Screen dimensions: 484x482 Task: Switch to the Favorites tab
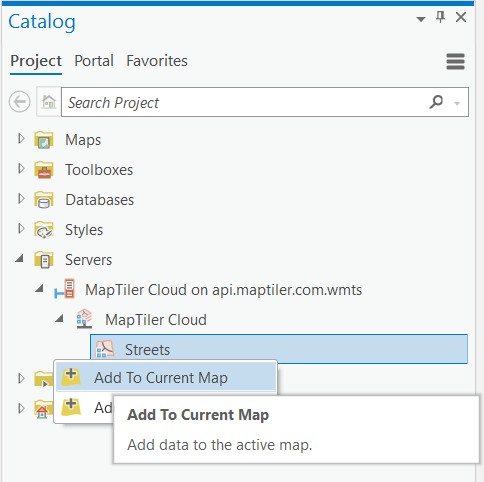tap(157, 61)
